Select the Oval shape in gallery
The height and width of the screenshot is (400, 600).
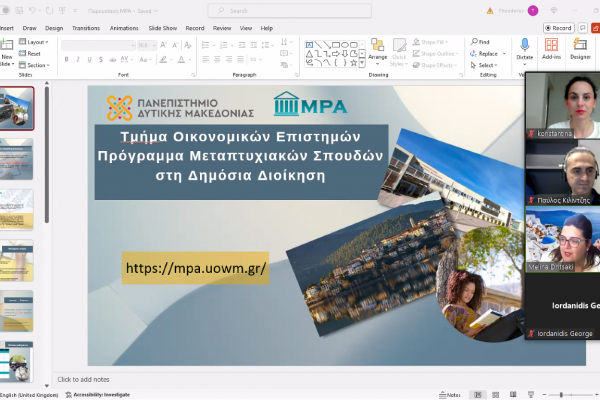pos(345,45)
